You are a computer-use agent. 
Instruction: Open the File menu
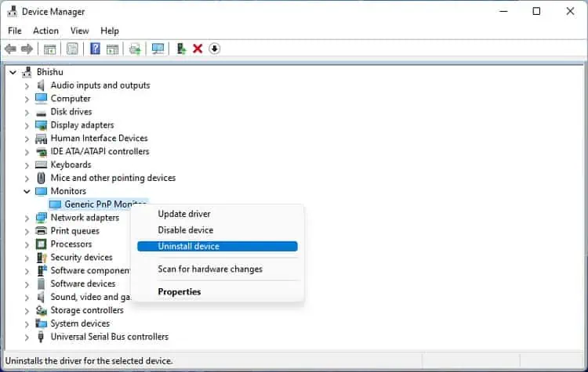point(15,31)
